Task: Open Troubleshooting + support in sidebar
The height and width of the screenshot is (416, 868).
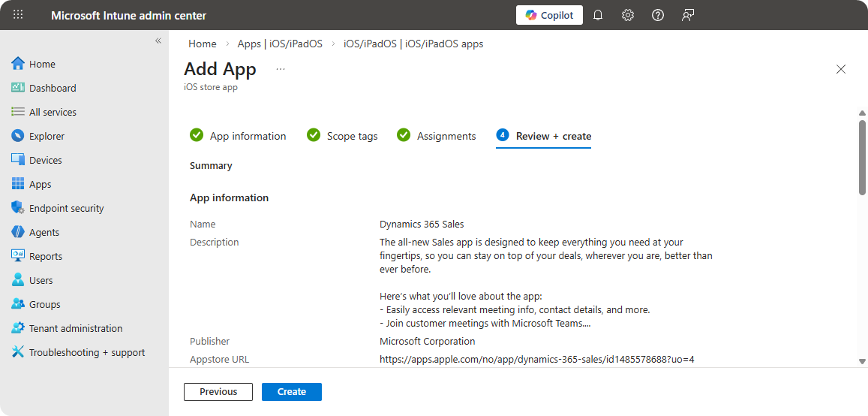Action: click(86, 352)
